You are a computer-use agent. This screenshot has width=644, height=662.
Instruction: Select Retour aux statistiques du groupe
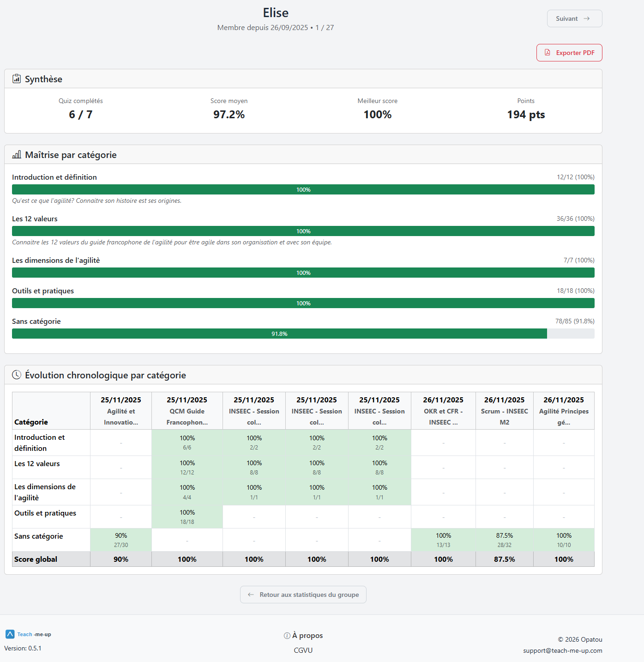(x=303, y=595)
